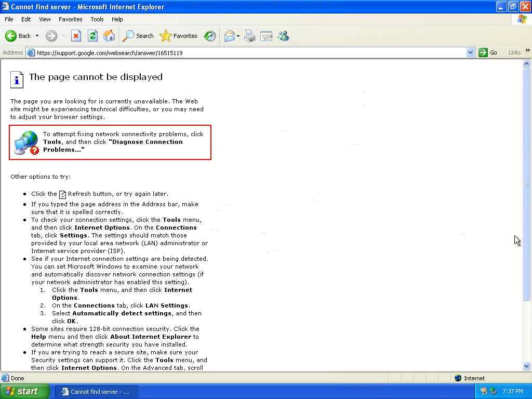Click bold "About Internet Explorer" text
532x399 pixels.
tap(151, 337)
